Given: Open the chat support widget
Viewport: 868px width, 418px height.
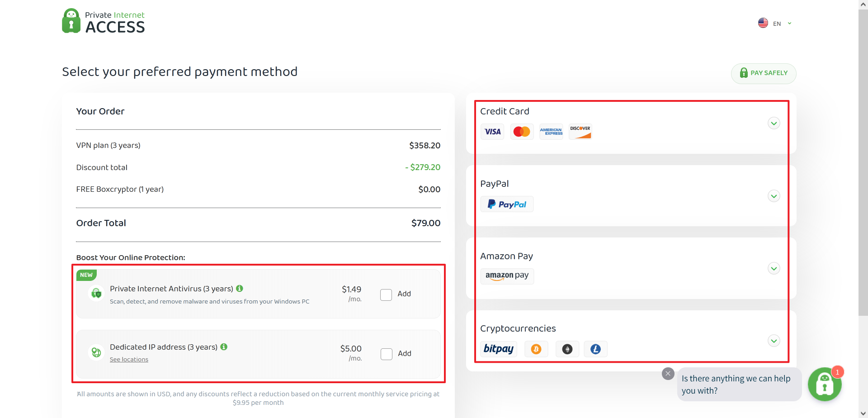Looking at the screenshot, I should click(825, 385).
